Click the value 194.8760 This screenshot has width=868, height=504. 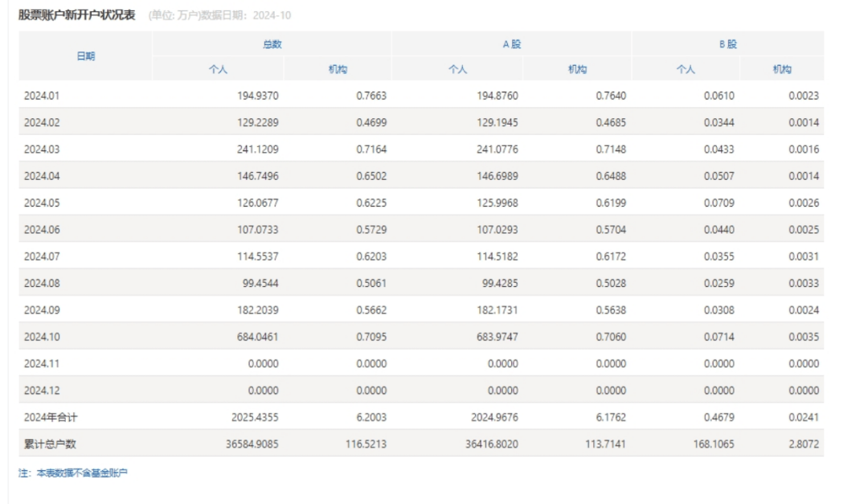click(x=497, y=96)
